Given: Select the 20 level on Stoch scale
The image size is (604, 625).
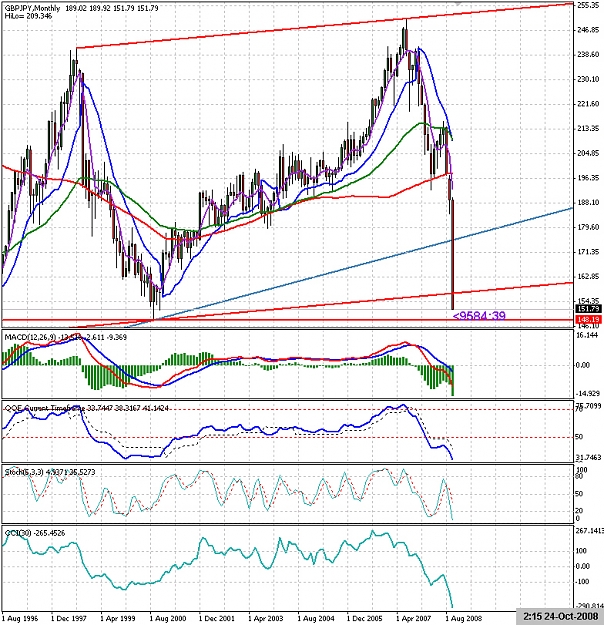Looking at the screenshot, I should pyautogui.click(x=579, y=511).
